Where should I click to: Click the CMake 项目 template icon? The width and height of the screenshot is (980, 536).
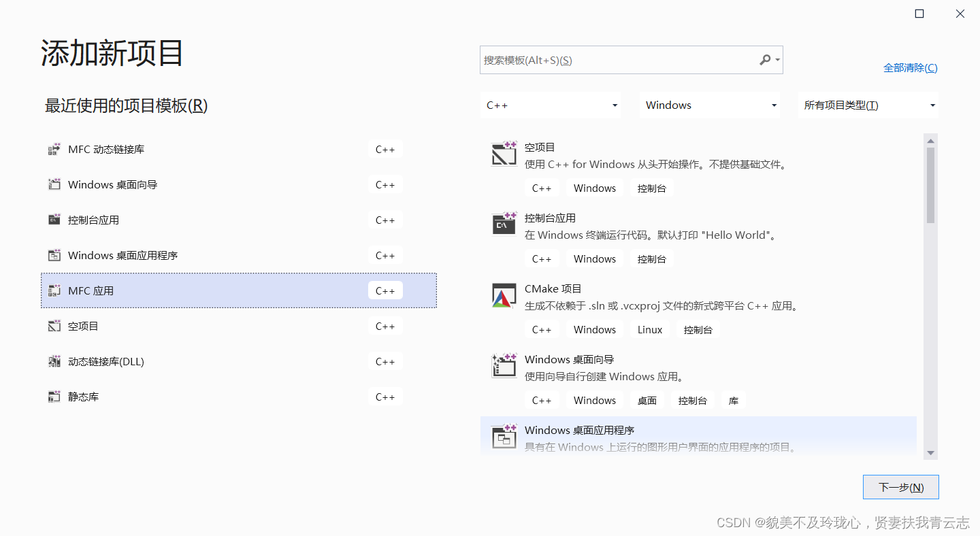click(504, 295)
